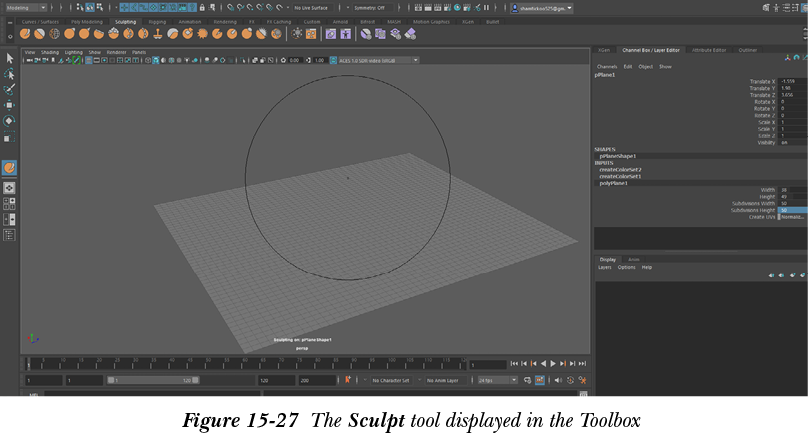Select the Sculpt tool in the Toolbox
The width and height of the screenshot is (808, 441).
(9, 168)
